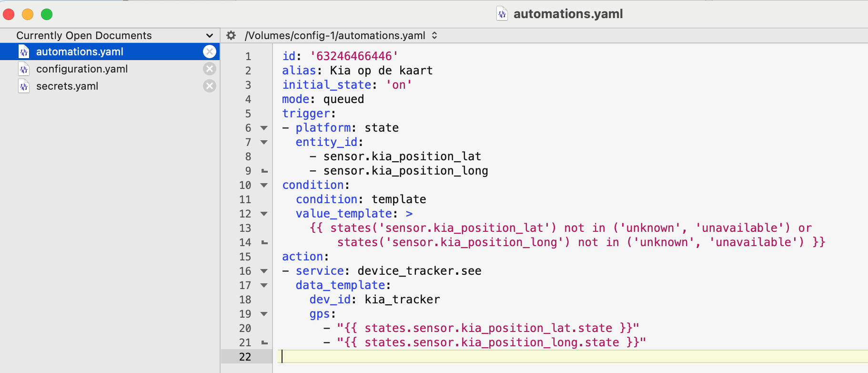Click the gear icon in navigation bar
Screen dimensions: 868x373
click(x=231, y=35)
